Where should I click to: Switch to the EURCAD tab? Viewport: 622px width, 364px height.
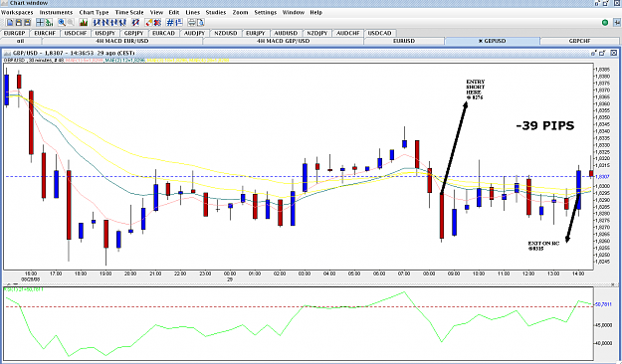click(164, 33)
